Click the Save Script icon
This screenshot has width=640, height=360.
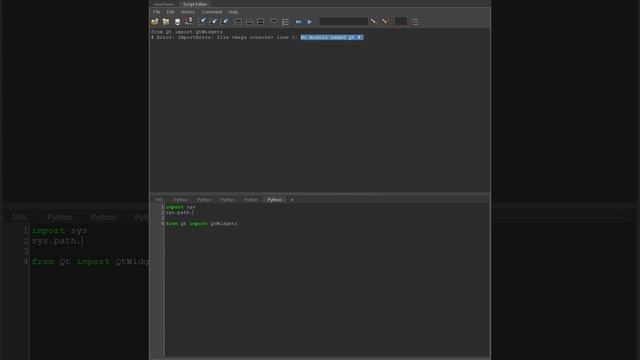[x=177, y=21]
